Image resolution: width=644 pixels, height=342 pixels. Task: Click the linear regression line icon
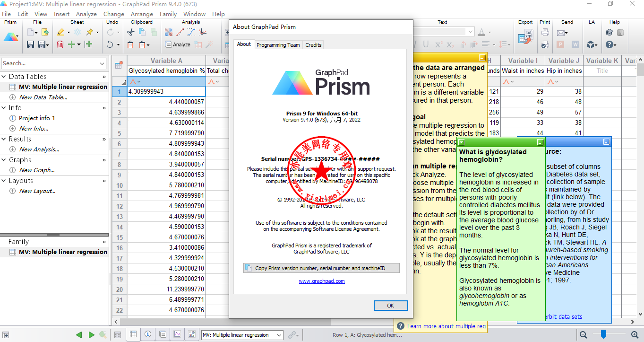point(180,32)
